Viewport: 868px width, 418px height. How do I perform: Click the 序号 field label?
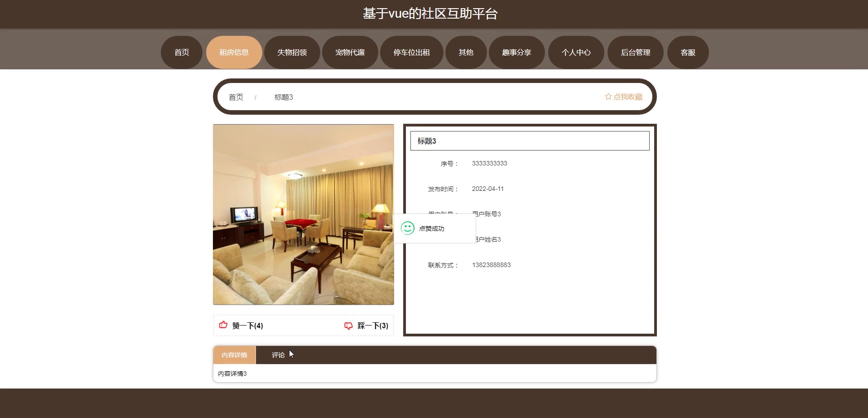[x=449, y=164]
